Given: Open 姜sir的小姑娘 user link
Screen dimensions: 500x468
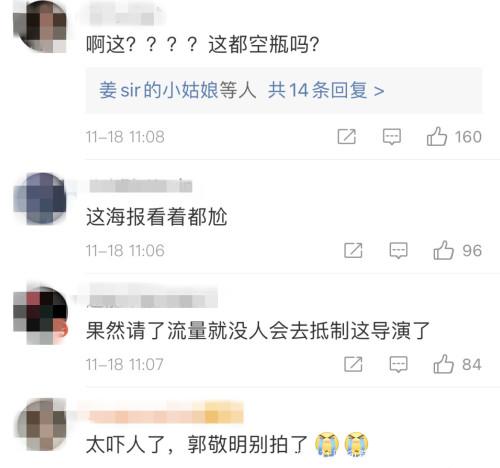Looking at the screenshot, I should [x=159, y=90].
